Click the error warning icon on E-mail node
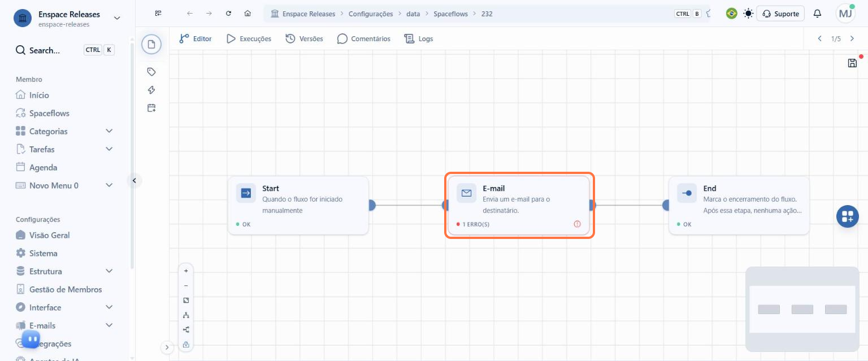This screenshot has width=868, height=361. coord(577,224)
